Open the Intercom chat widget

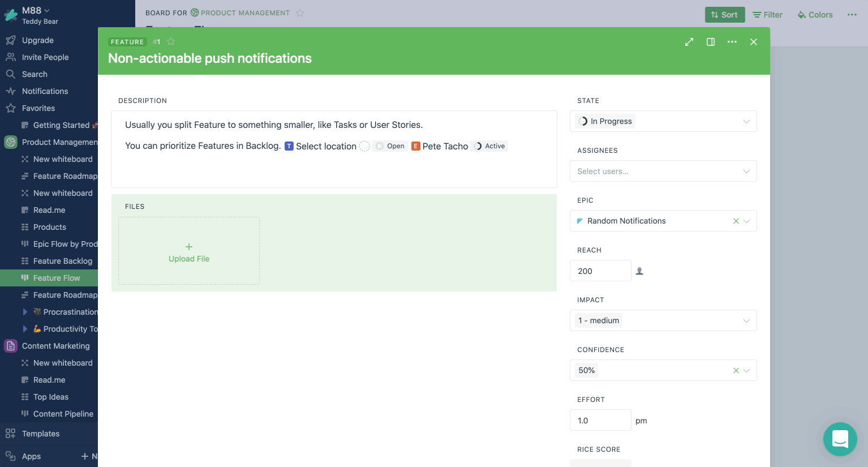(x=840, y=439)
